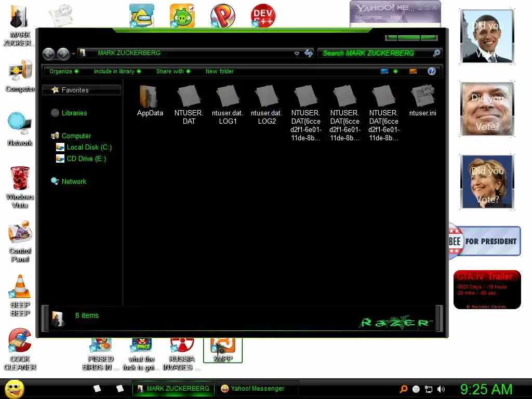Click the orange magnifier tray icon
The image size is (532, 399).
(403, 389)
